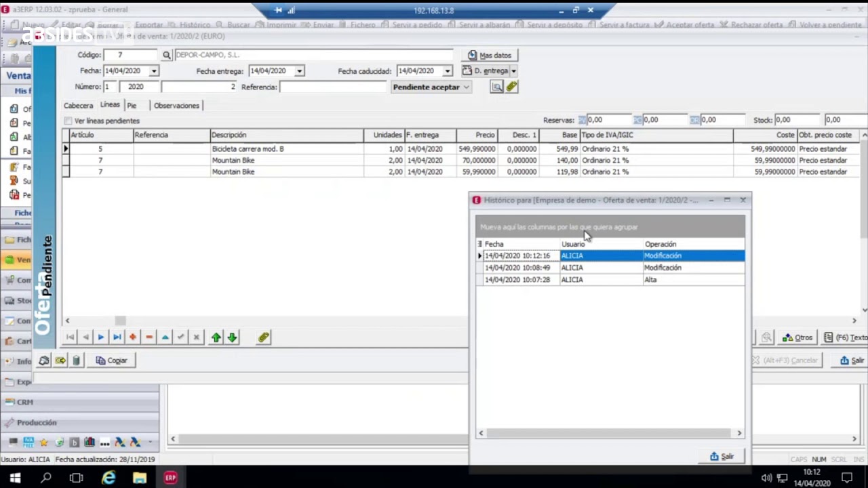868x488 pixels.
Task: Click D. entrega button
Action: point(486,70)
